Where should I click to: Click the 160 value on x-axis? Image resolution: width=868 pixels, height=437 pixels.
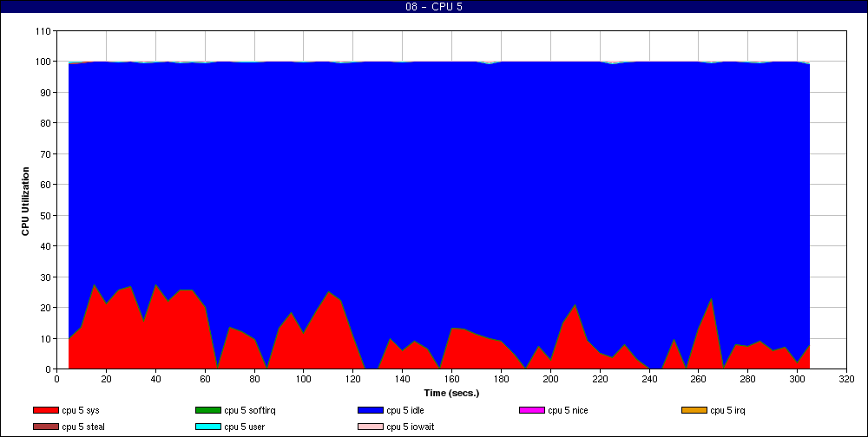coord(451,379)
